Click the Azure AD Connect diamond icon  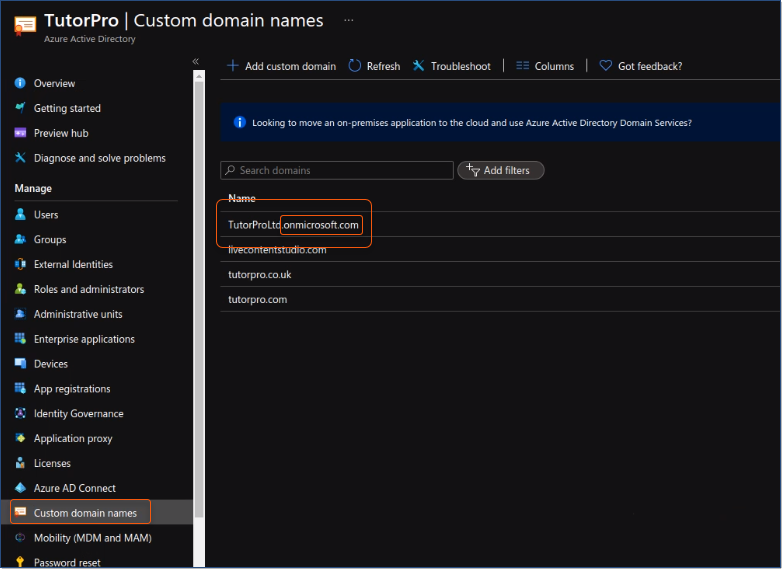20,488
